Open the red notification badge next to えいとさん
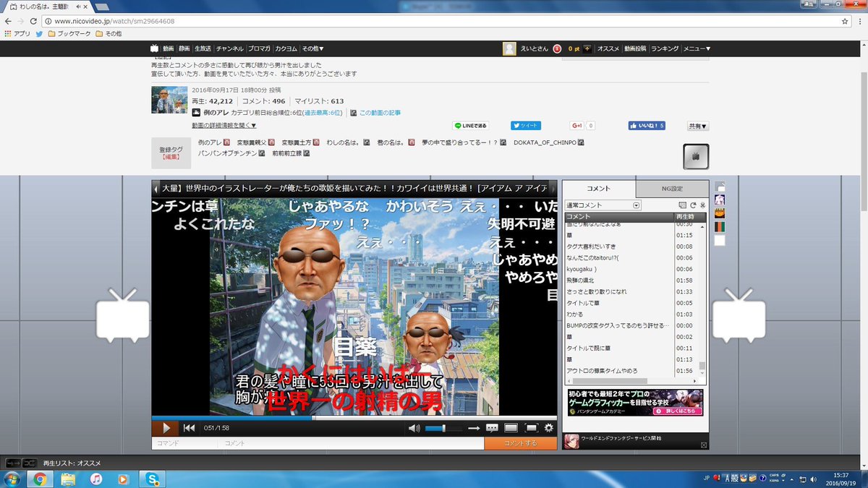 pyautogui.click(x=557, y=48)
